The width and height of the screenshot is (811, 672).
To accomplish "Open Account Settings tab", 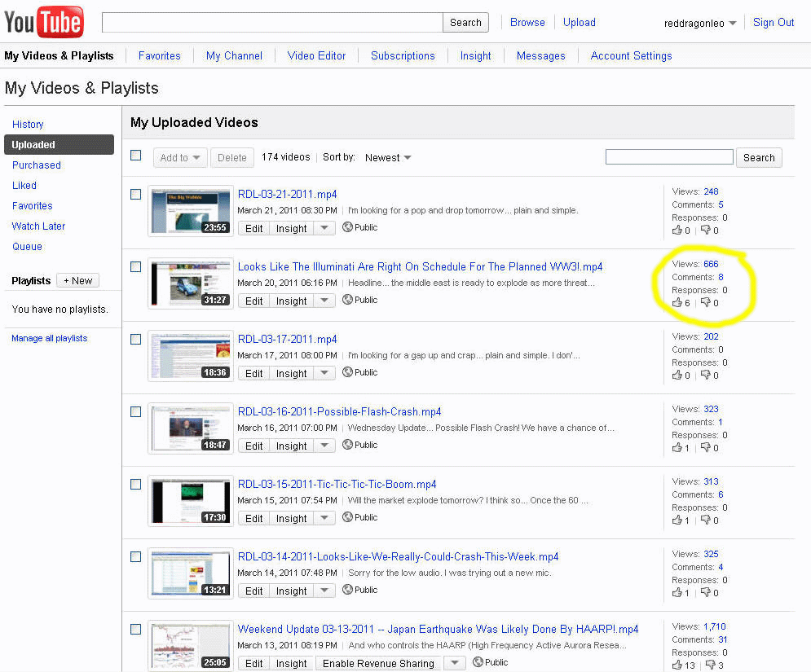I will click(x=632, y=56).
